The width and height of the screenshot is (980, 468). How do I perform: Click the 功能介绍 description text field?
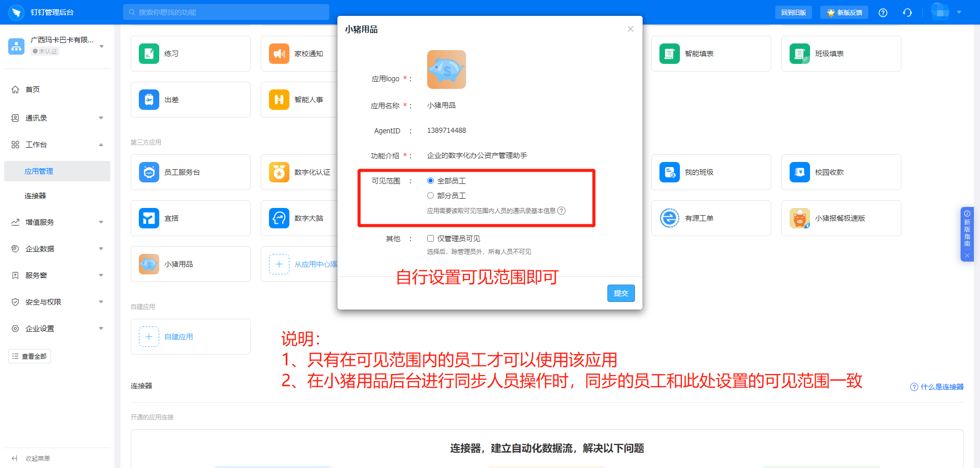click(477, 155)
